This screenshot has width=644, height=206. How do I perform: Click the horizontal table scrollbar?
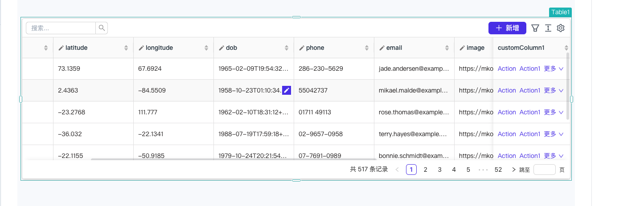point(234,159)
